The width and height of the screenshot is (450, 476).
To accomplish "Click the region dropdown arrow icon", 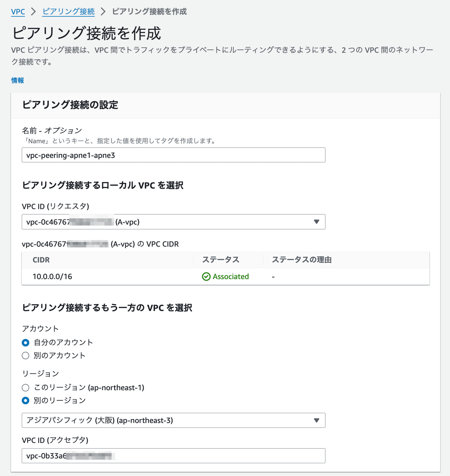I will (316, 420).
